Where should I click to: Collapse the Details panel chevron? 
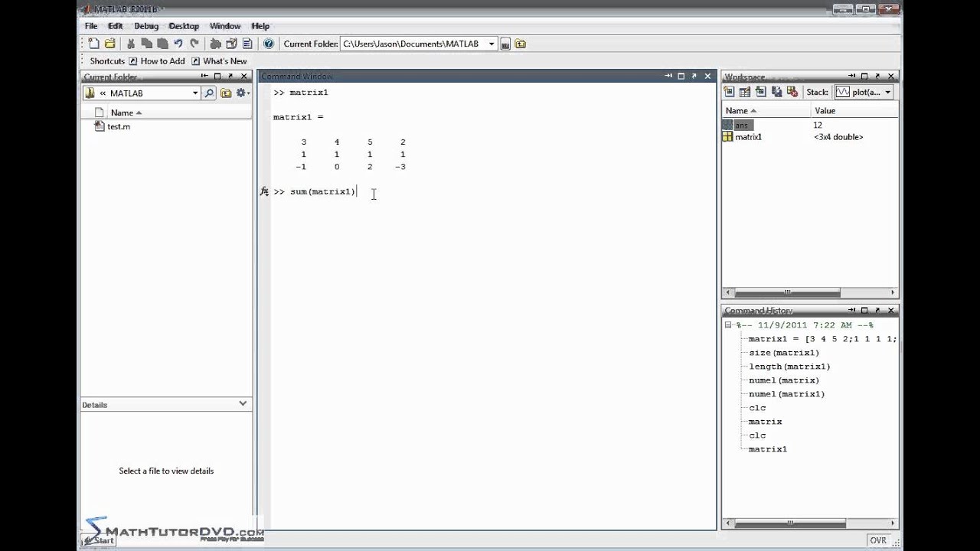243,403
